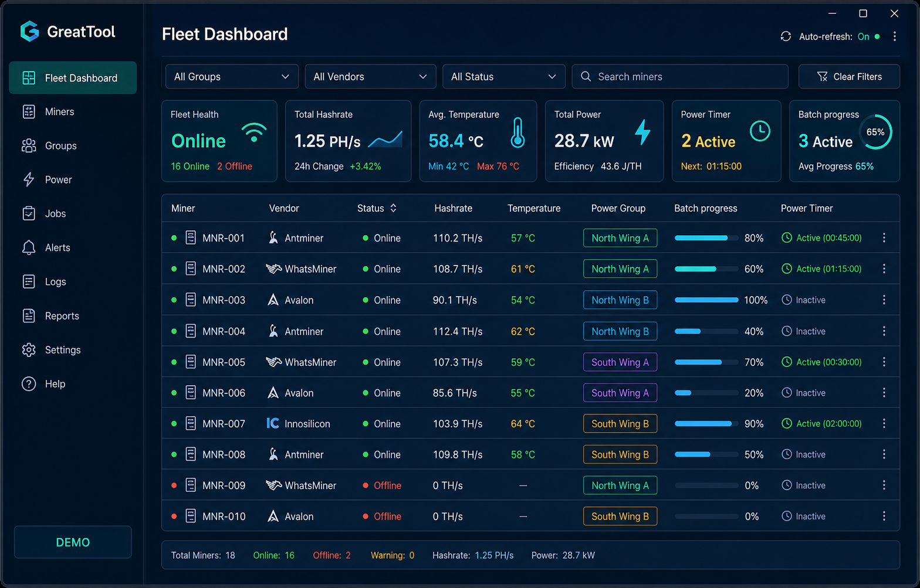Click the DEMO button
Image resolution: width=920 pixels, height=588 pixels.
pyautogui.click(x=73, y=542)
